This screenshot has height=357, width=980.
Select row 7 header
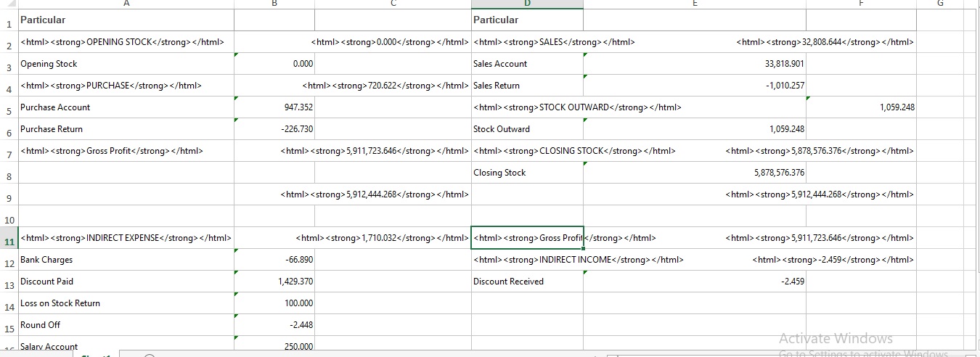[x=8, y=155]
